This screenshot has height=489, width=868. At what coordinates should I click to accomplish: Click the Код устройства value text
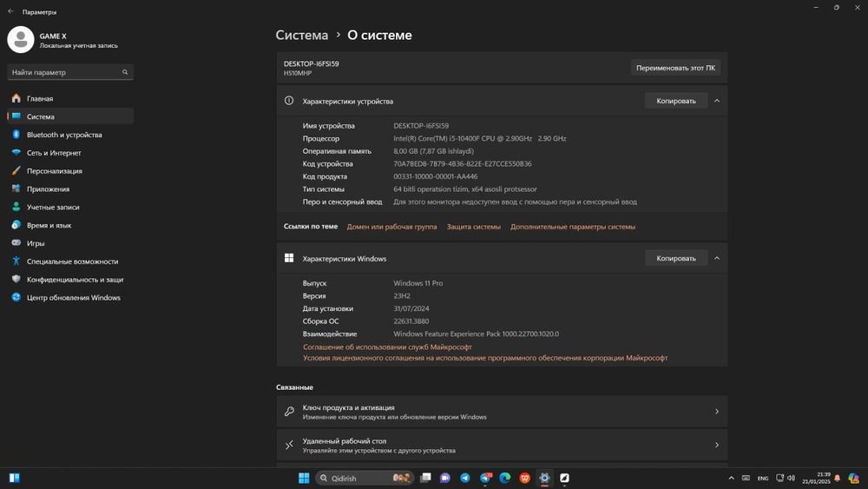point(463,164)
